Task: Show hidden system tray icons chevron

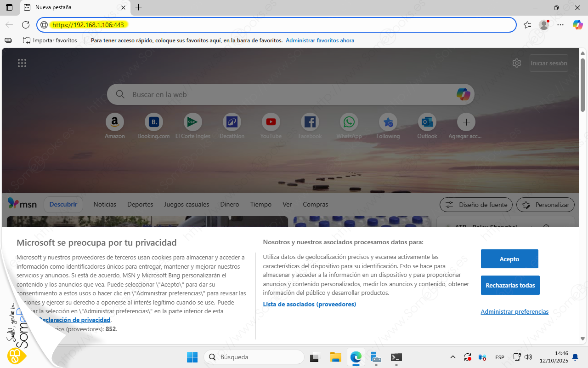Action: pos(452,357)
